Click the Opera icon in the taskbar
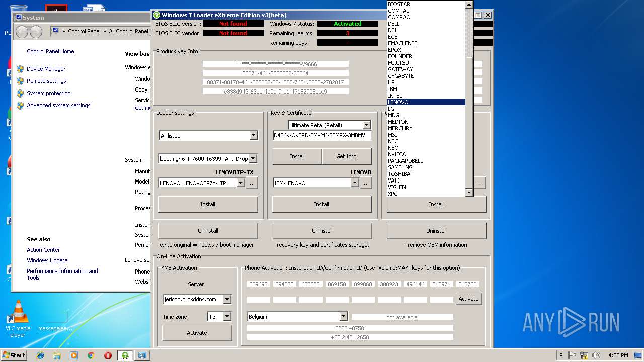The width and height of the screenshot is (644, 362). coord(108,355)
